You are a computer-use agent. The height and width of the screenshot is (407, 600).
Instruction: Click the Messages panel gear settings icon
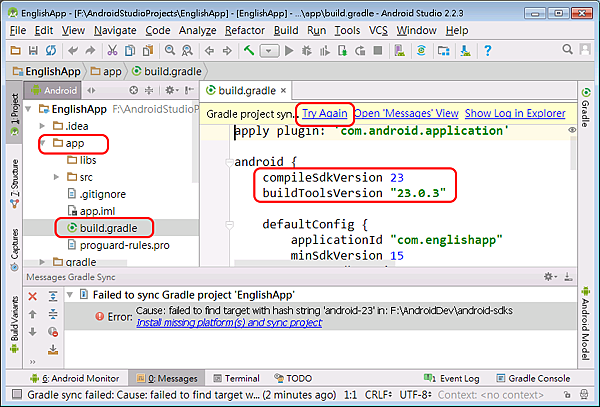[x=550, y=276]
